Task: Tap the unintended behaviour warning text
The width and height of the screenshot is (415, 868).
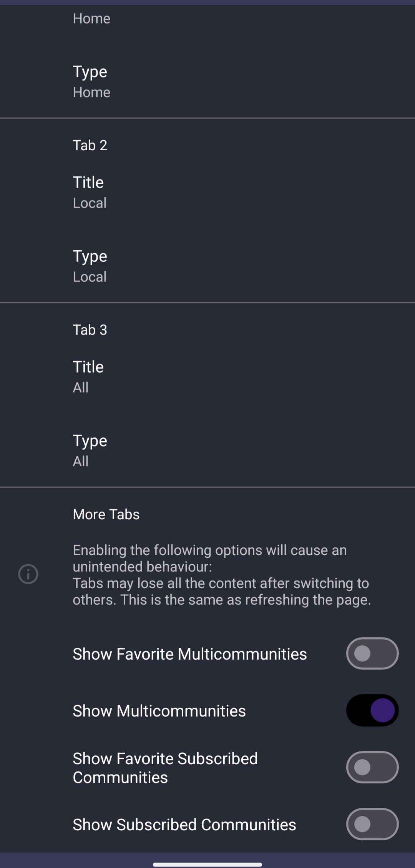Action: click(x=222, y=575)
